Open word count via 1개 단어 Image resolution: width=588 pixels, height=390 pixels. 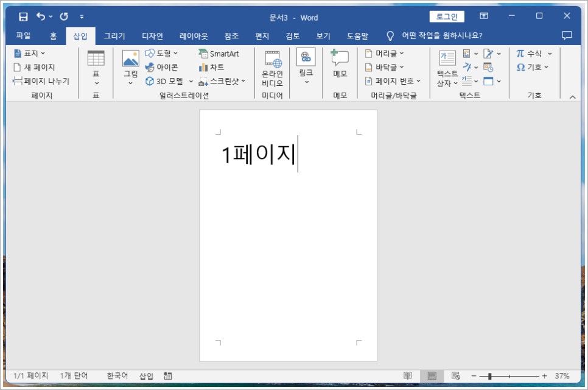click(74, 376)
